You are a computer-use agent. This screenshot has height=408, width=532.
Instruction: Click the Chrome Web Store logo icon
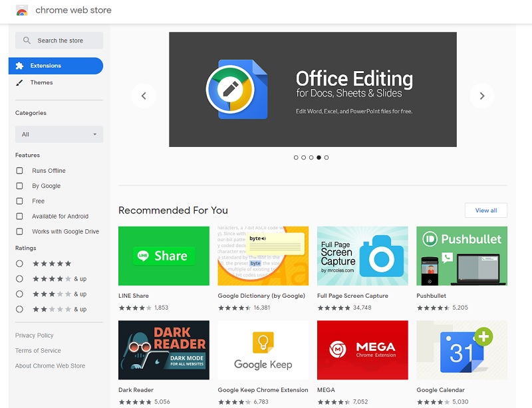22,11
